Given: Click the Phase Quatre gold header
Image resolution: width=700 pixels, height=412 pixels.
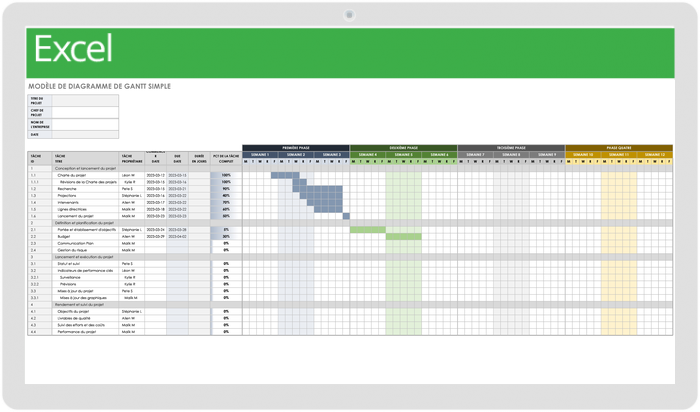Looking at the screenshot, I should [x=619, y=148].
